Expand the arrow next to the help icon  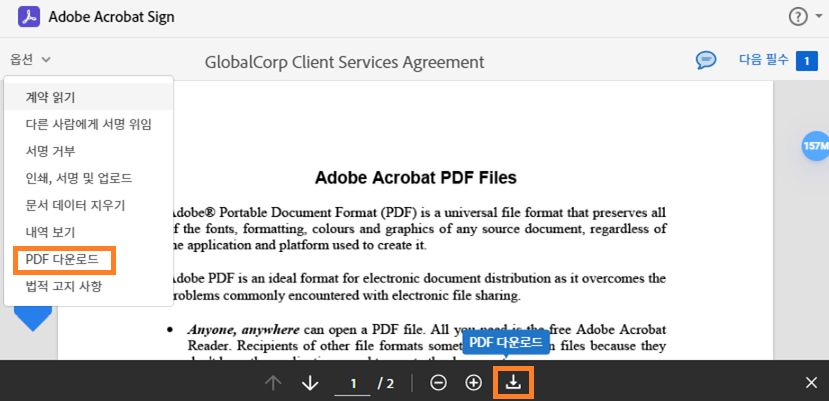click(820, 17)
